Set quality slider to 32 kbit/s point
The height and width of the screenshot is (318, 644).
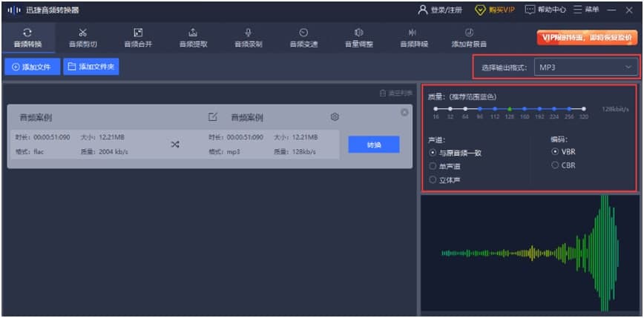450,109
